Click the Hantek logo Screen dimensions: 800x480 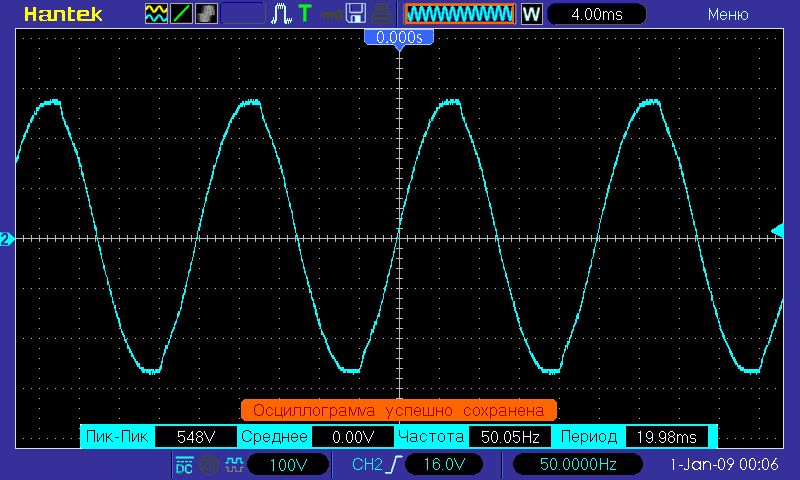pyautogui.click(x=63, y=14)
